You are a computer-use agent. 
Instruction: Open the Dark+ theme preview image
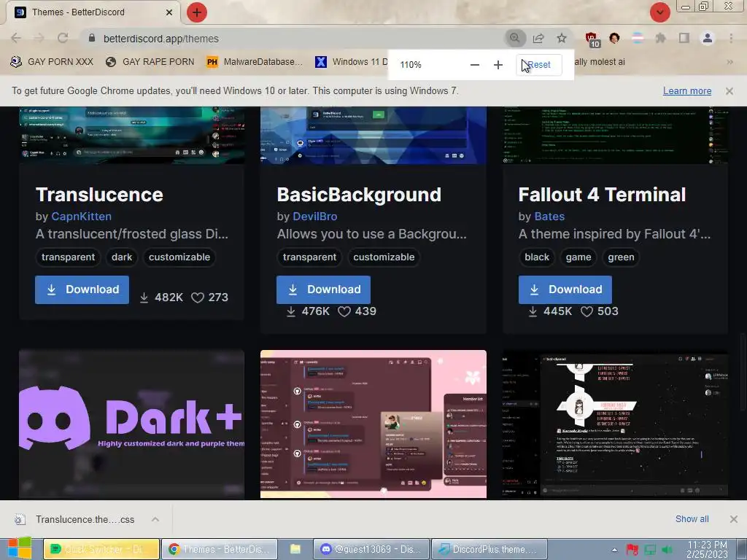(x=131, y=424)
